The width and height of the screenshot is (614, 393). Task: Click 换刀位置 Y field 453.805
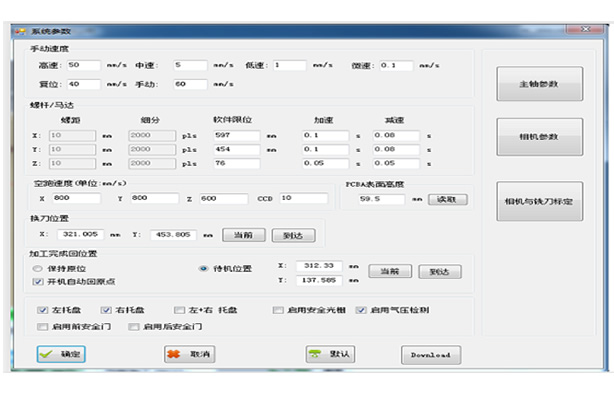pos(173,235)
